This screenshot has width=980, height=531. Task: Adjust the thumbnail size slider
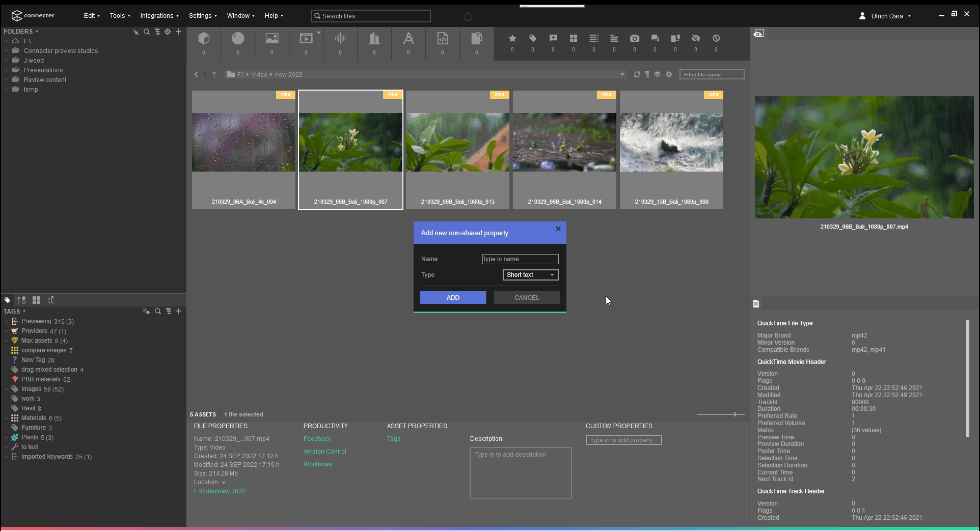[734, 414]
